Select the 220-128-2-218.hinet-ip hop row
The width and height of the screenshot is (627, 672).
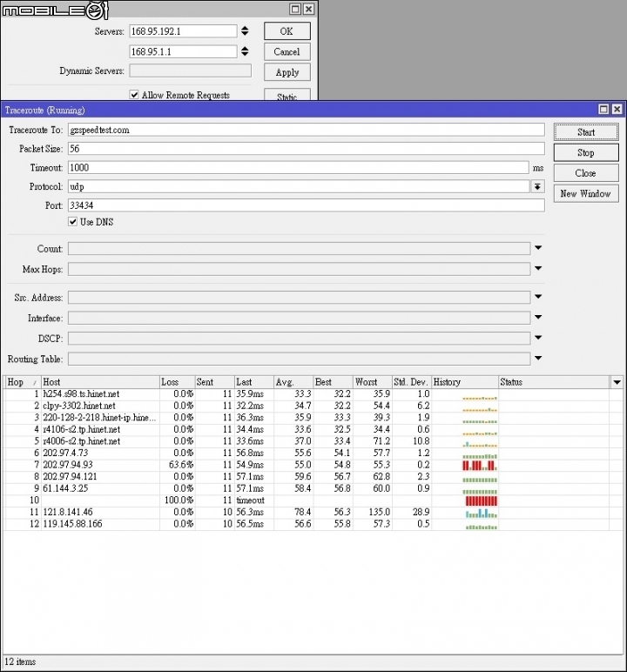313,418
